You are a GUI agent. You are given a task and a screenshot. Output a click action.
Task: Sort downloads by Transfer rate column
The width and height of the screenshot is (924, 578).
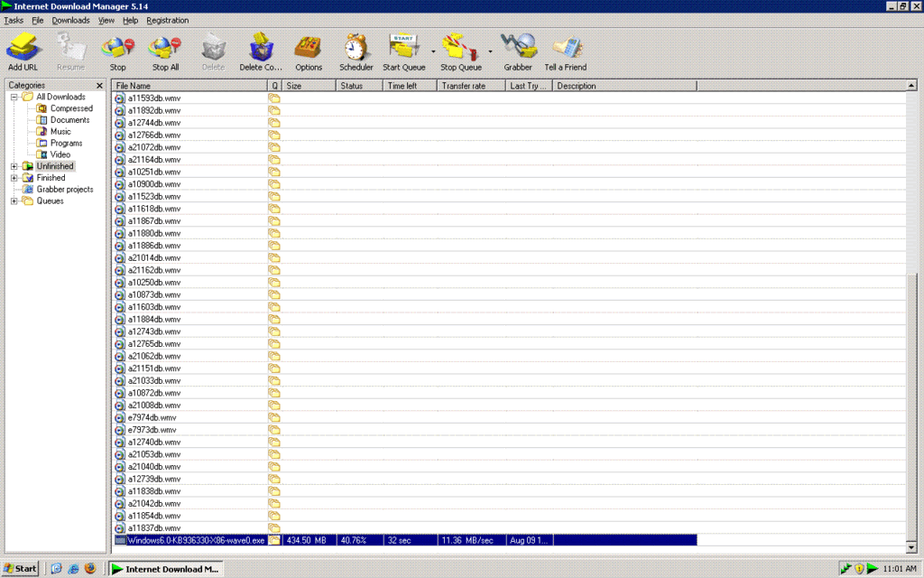pyautogui.click(x=471, y=86)
